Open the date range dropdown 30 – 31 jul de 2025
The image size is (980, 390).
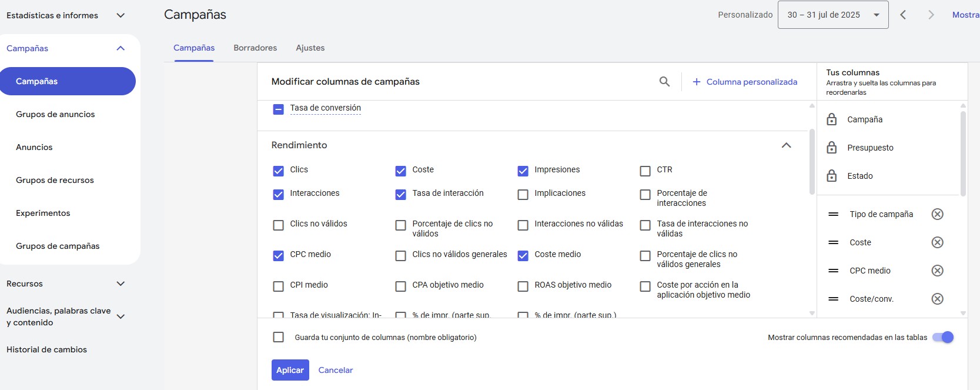pos(833,15)
